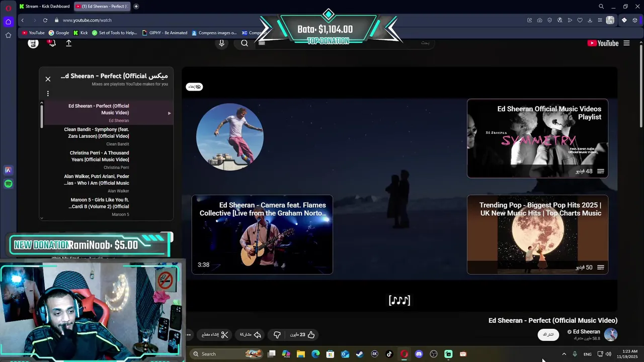Image resolution: width=644 pixels, height=362 pixels.
Task: Play Christina Perri - A Thousand Years
Action: click(x=108, y=160)
